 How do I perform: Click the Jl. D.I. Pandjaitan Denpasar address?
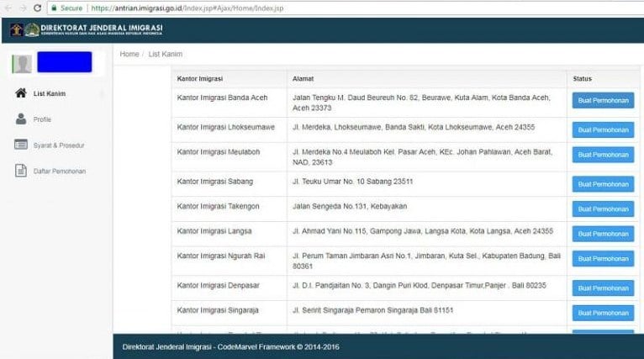tap(420, 285)
